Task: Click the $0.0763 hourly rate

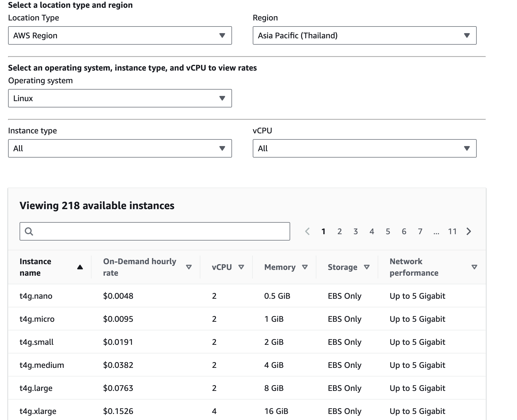Action: tap(118, 388)
